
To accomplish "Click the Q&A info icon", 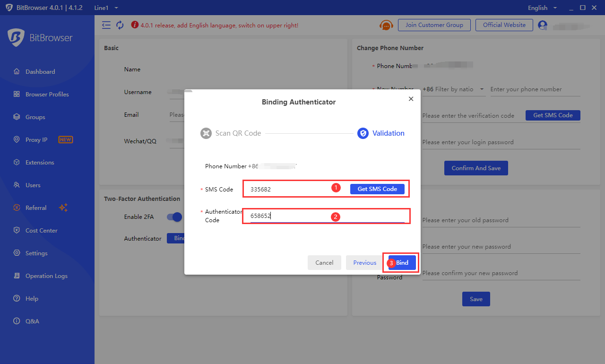I will (17, 321).
